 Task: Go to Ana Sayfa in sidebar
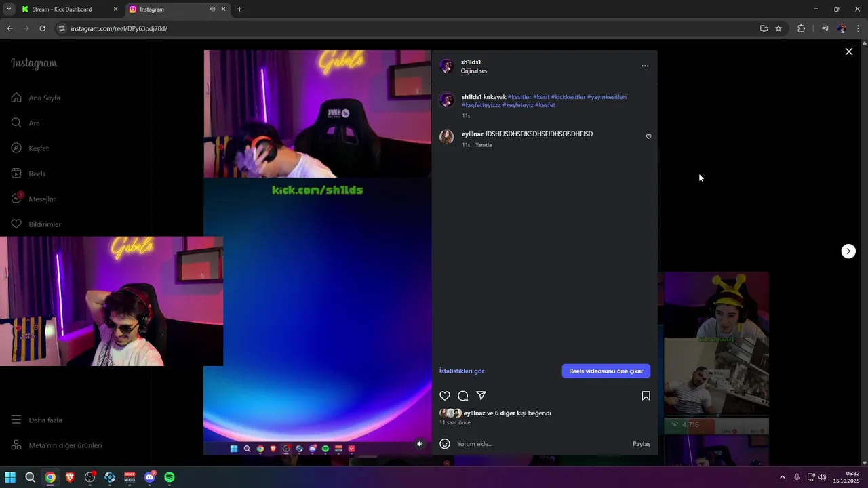pos(36,98)
